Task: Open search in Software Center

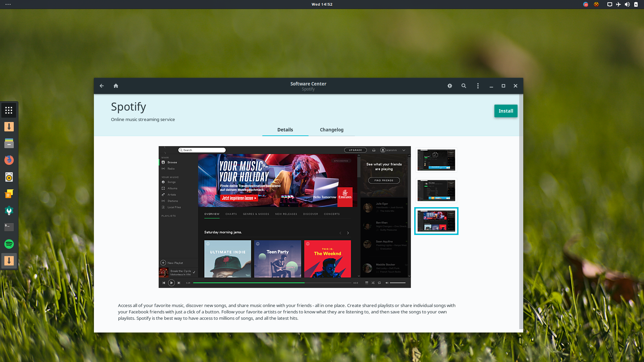Action: click(464, 86)
